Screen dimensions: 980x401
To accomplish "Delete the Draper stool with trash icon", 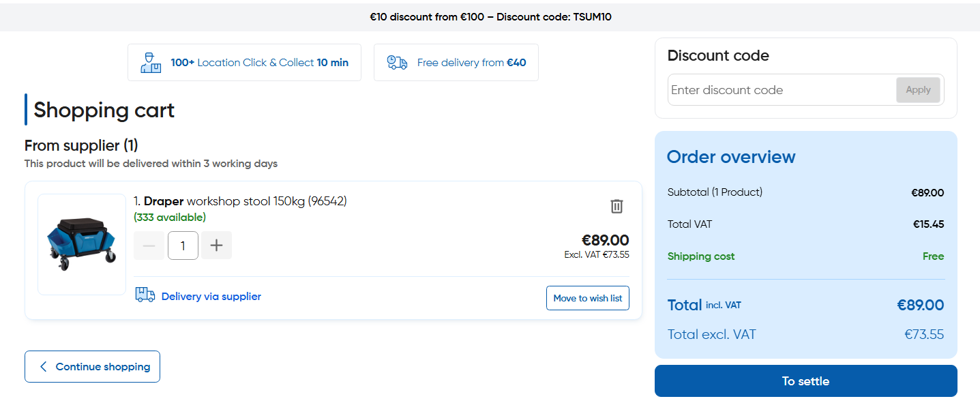I will (617, 206).
